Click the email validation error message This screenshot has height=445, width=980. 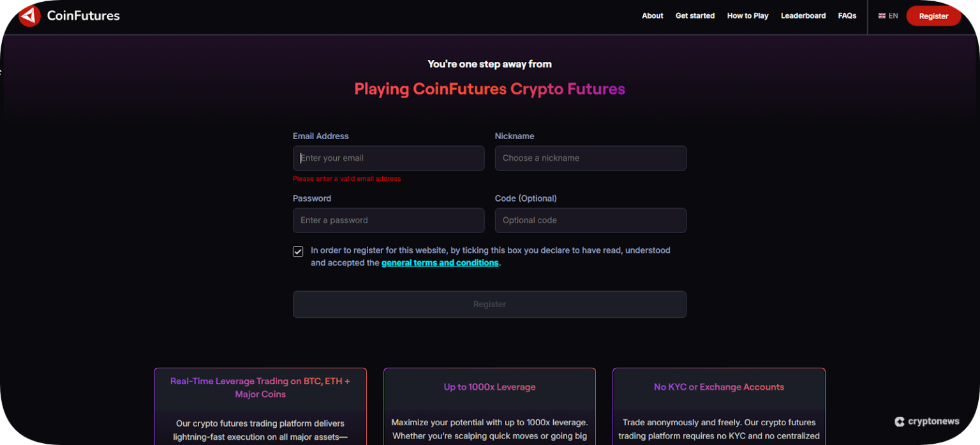coord(347,179)
